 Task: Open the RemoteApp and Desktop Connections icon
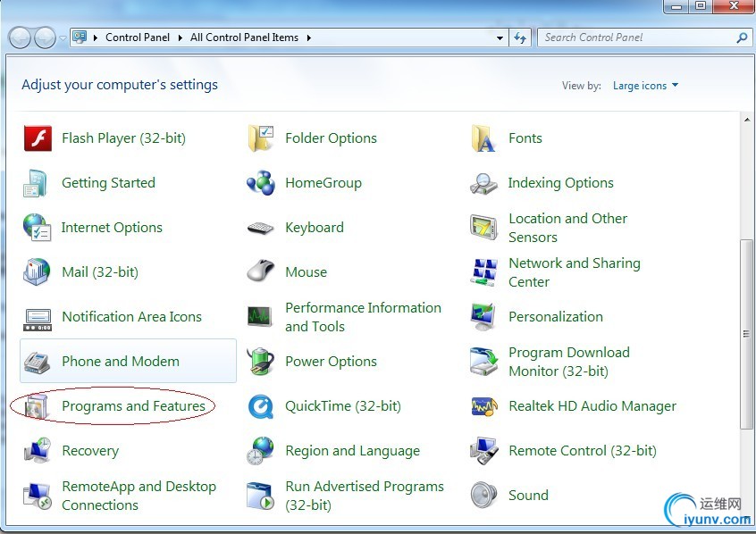click(38, 496)
